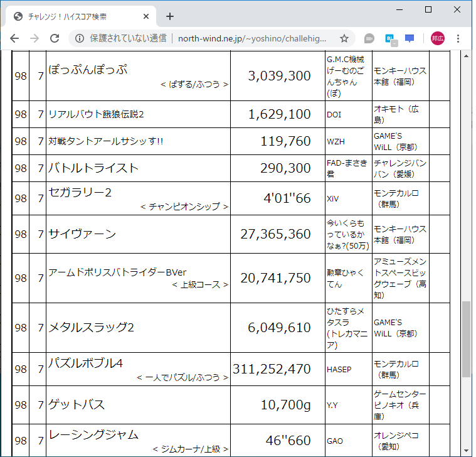The height and width of the screenshot is (457, 476).
Task: Open the gray camera extension icon
Action: 369,38
